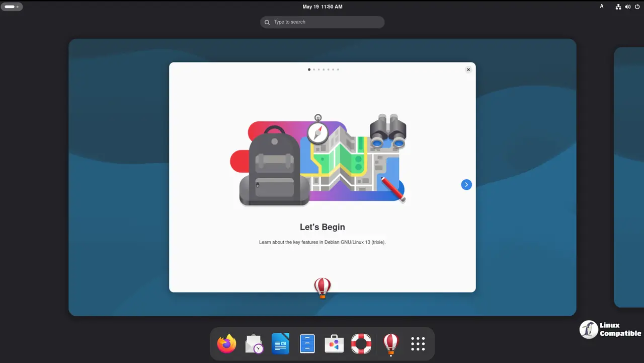This screenshot has width=644, height=363.
Task: Open Firefox from the dock
Action: [226, 343]
